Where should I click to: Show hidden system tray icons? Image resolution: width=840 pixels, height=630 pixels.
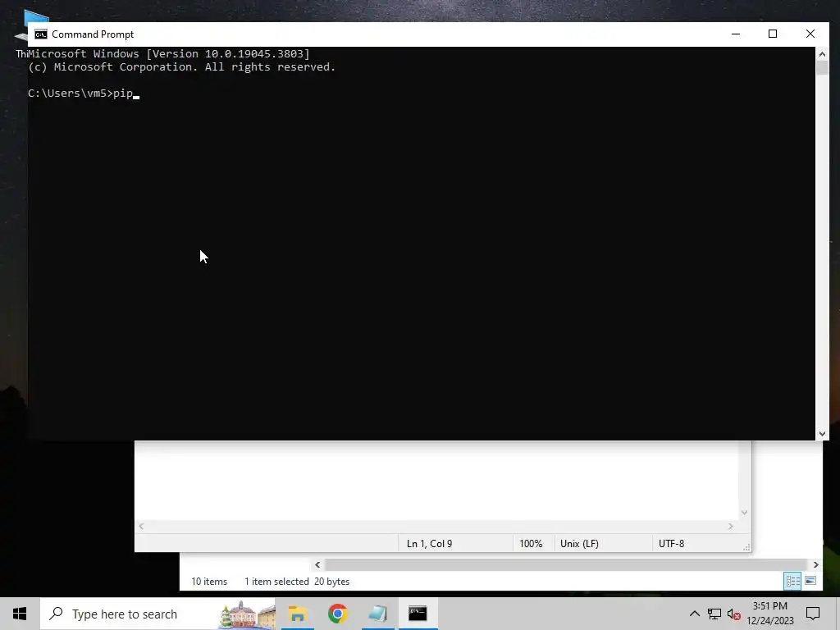coord(694,614)
